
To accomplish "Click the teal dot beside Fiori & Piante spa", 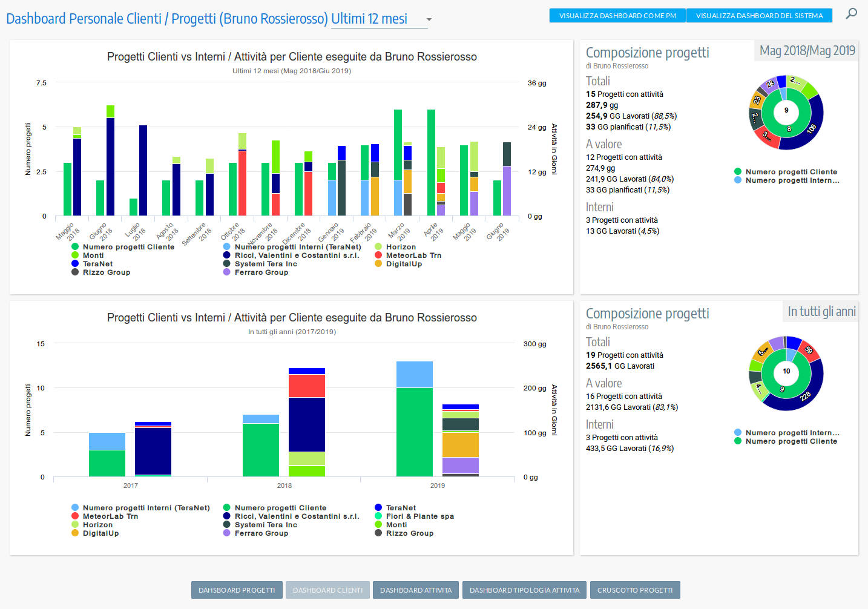I will click(x=378, y=516).
